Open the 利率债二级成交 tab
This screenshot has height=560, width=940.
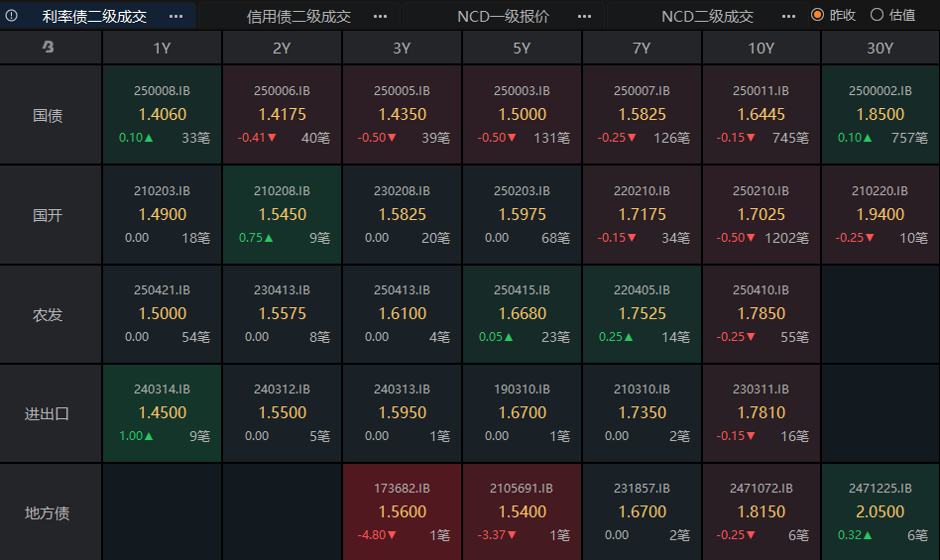[94, 16]
